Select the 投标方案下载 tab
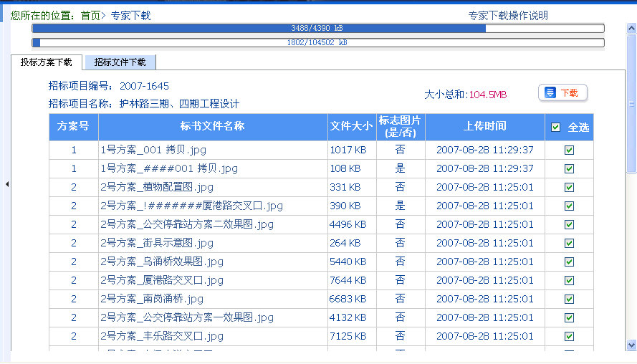Viewport: 637px width, 364px height. tap(47, 62)
